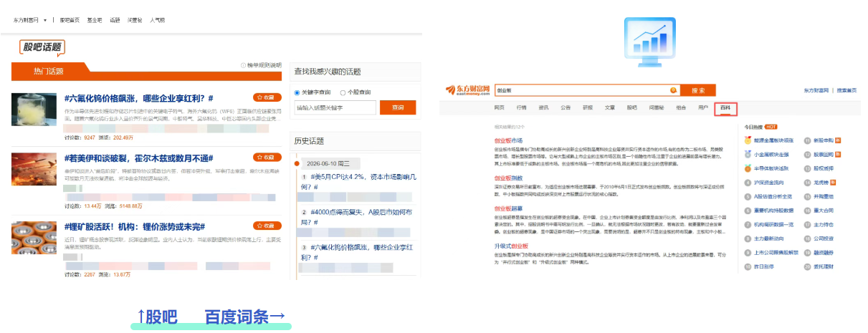This screenshot has width=868, height=333.
Task: Open topic #锂矿股活跃！机构：锂价涨势或未完#
Action: coord(134,227)
